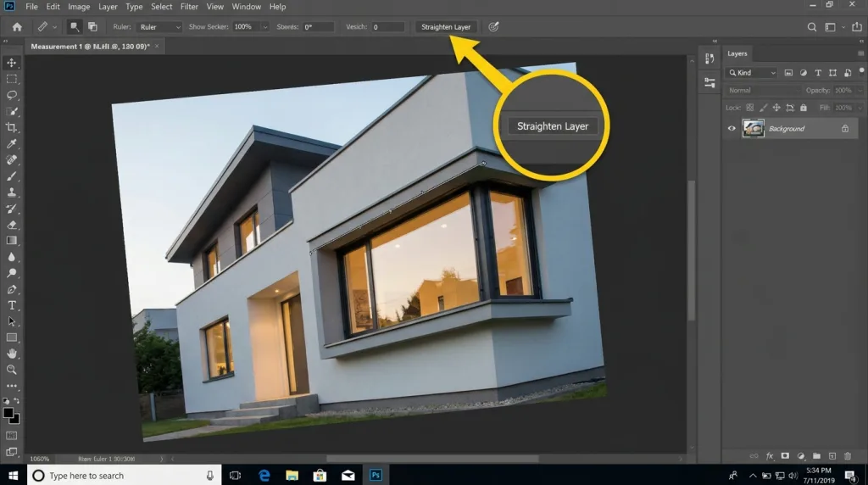The height and width of the screenshot is (485, 868).
Task: Select the Path Selection tool
Action: click(x=12, y=321)
